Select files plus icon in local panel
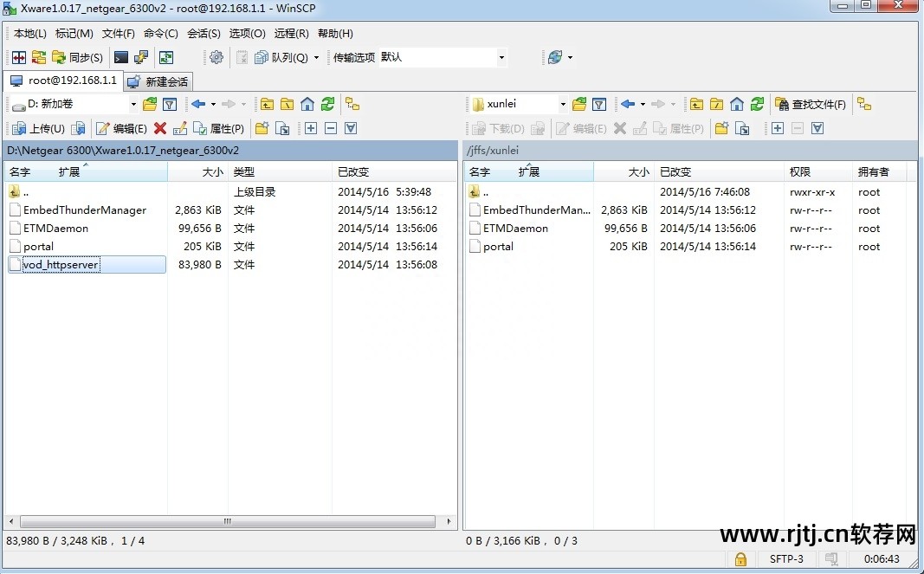This screenshot has height=574, width=924. [x=311, y=128]
